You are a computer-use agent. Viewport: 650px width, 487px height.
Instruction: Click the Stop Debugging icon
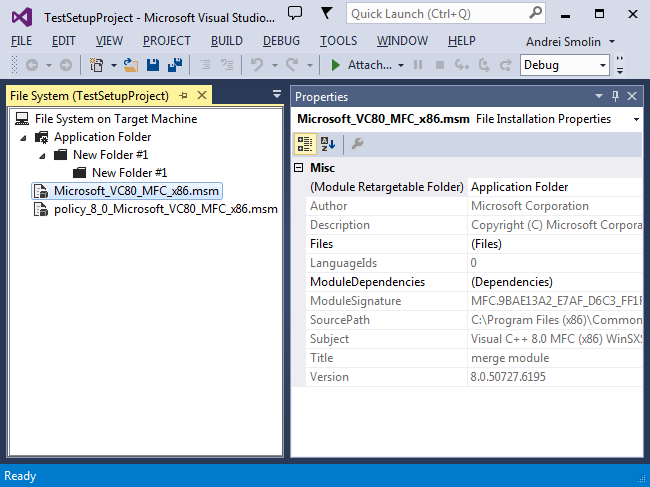(x=440, y=65)
